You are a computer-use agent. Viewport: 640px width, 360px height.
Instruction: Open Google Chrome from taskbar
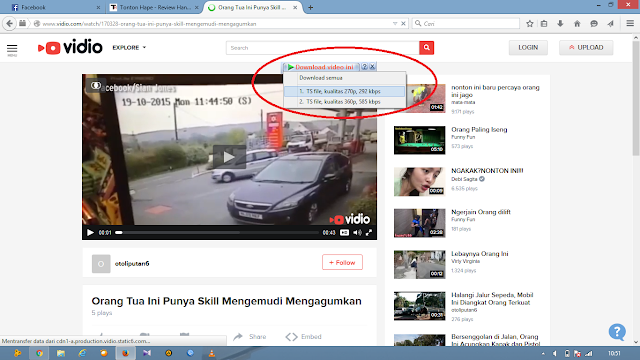coord(39,353)
